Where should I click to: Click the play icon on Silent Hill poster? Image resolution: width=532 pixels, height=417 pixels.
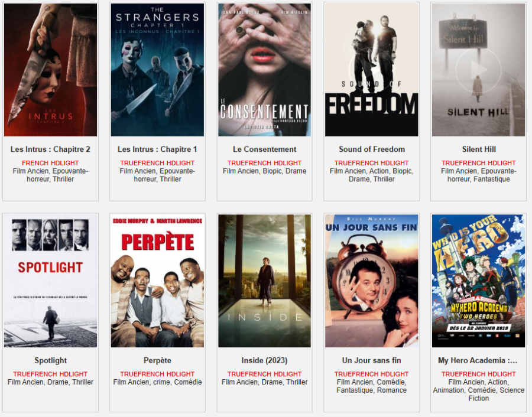point(478,70)
